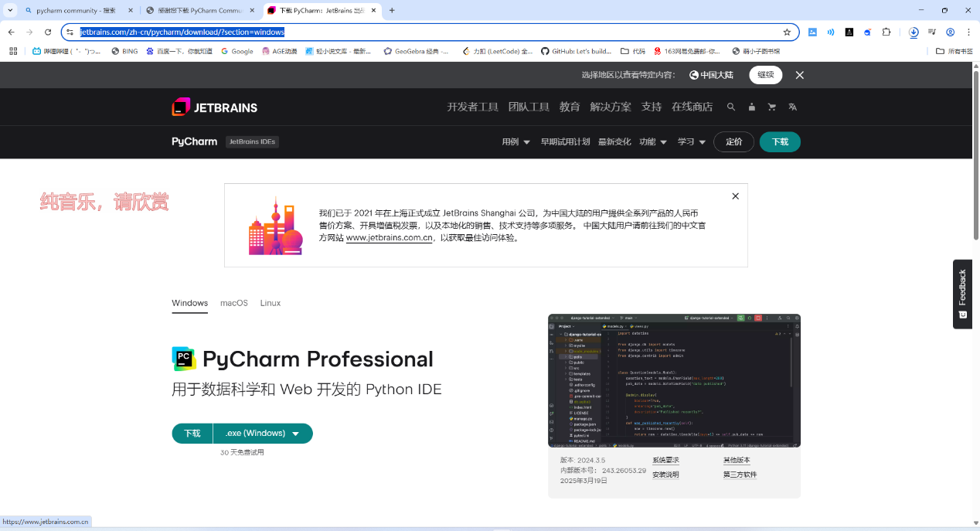Switch to the Linux tab
This screenshot has height=531, width=980.
[x=271, y=303]
